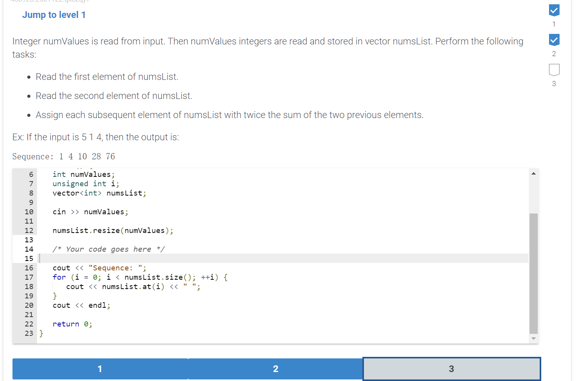Click the empty level 3 shield badge
Image resolution: width=588 pixels, height=381 pixels.
coord(554,70)
